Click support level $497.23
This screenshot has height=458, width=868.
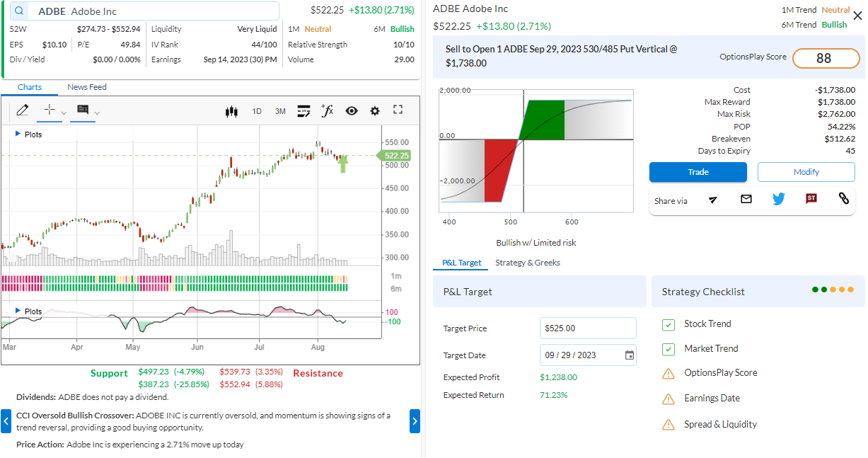click(x=154, y=372)
